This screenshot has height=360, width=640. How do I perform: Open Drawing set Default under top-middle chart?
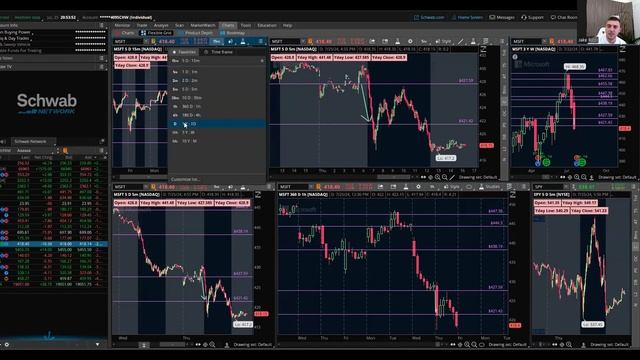[478, 177]
